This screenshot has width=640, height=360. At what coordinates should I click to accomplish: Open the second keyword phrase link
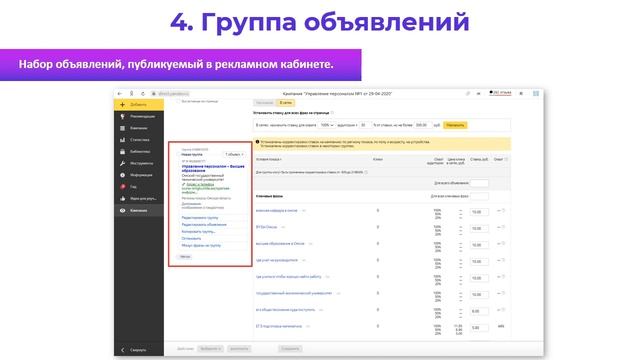click(266, 227)
